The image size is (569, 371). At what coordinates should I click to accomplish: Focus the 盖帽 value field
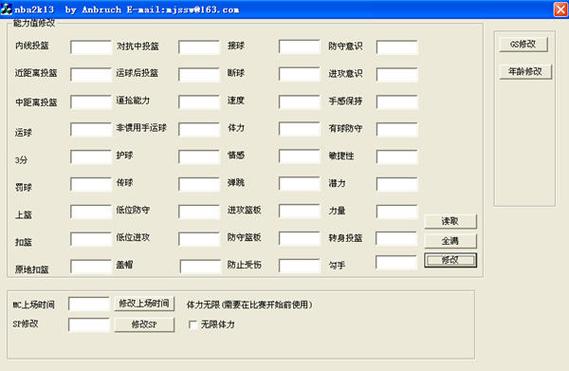click(x=200, y=266)
